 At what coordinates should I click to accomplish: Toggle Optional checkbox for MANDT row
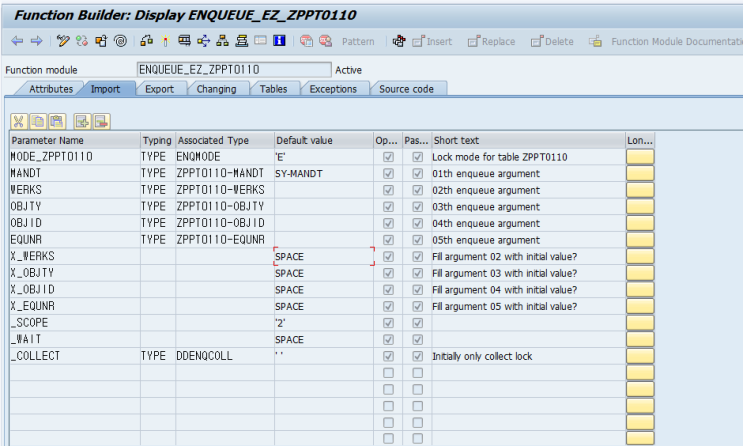[387, 174]
